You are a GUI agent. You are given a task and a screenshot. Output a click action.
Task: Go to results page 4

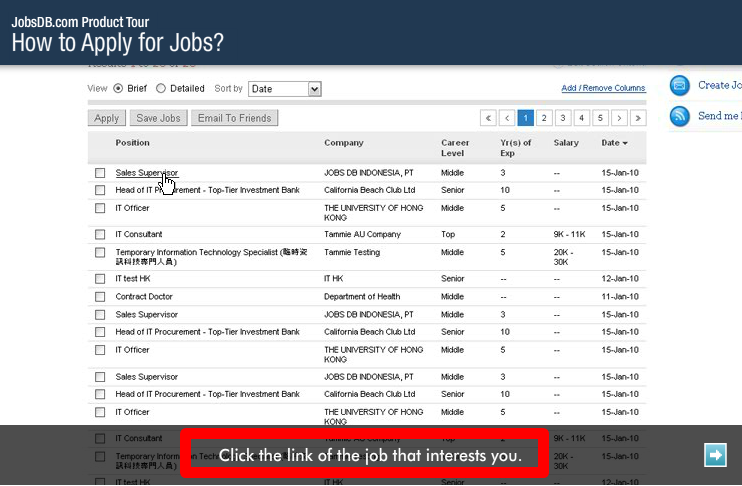[582, 118]
